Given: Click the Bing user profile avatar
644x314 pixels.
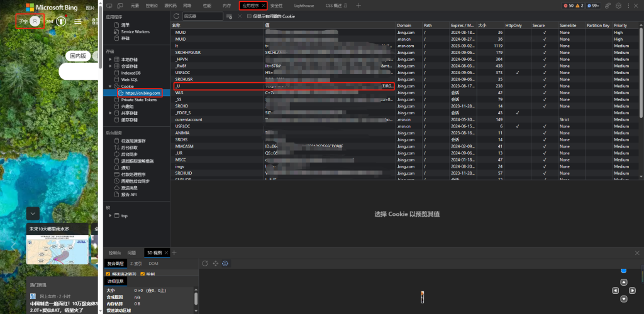Looking at the screenshot, I should pyautogui.click(x=35, y=21).
